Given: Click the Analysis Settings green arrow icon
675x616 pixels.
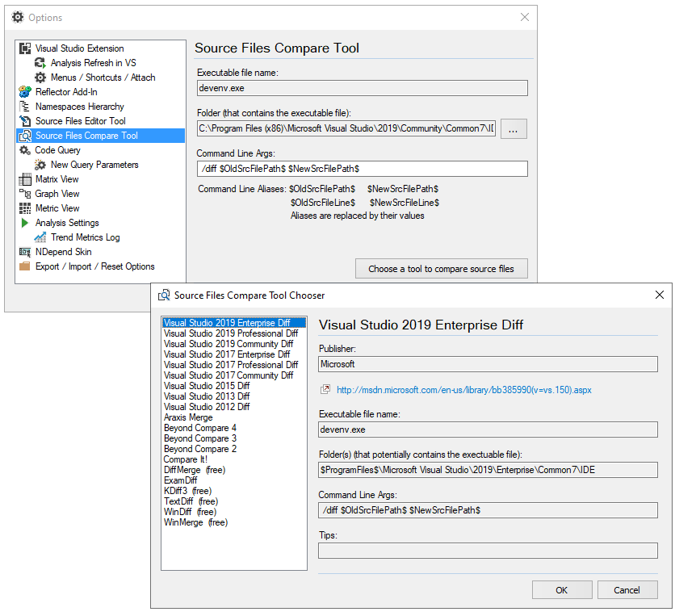Looking at the screenshot, I should (x=25, y=223).
